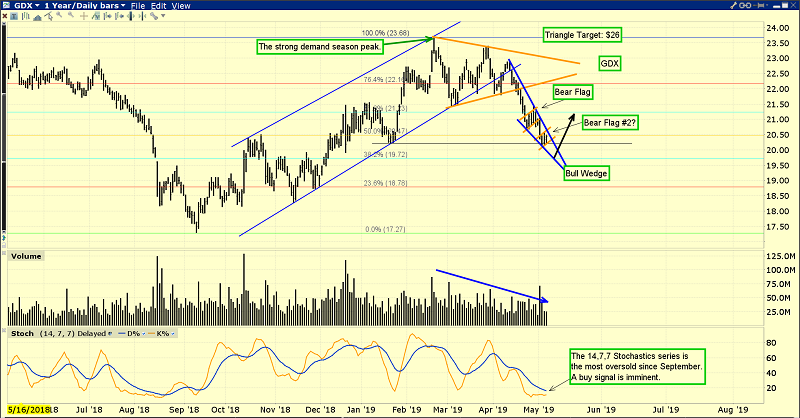The height and width of the screenshot is (418, 800).
Task: Click the 23.6% (18.78) Fibonacci label
Action: click(x=385, y=183)
